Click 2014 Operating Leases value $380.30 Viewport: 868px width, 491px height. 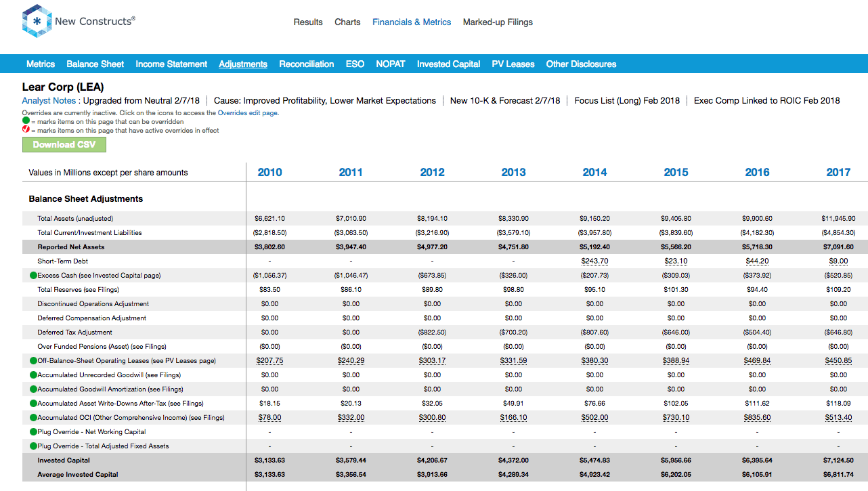[594, 361]
